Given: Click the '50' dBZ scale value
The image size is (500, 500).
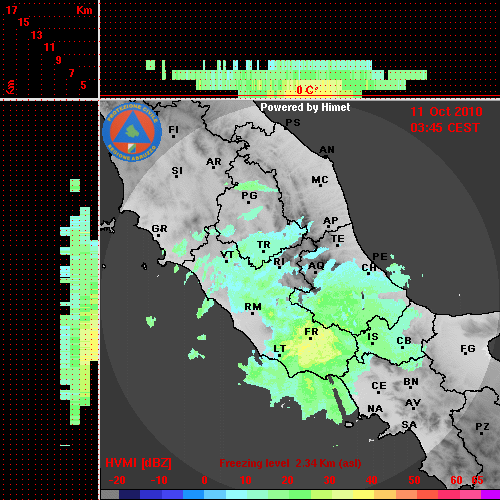Looking at the screenshot, I should click(x=414, y=480).
